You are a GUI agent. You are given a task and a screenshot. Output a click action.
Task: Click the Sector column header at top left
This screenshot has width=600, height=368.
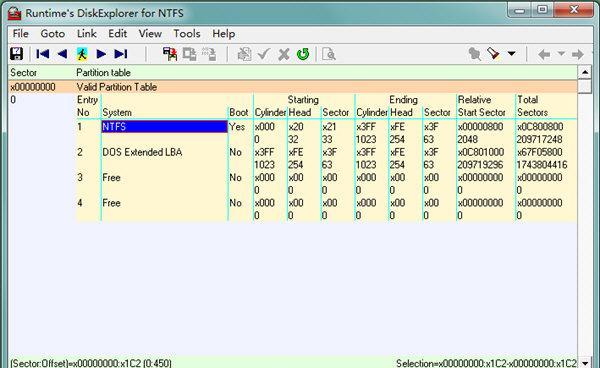[23, 73]
